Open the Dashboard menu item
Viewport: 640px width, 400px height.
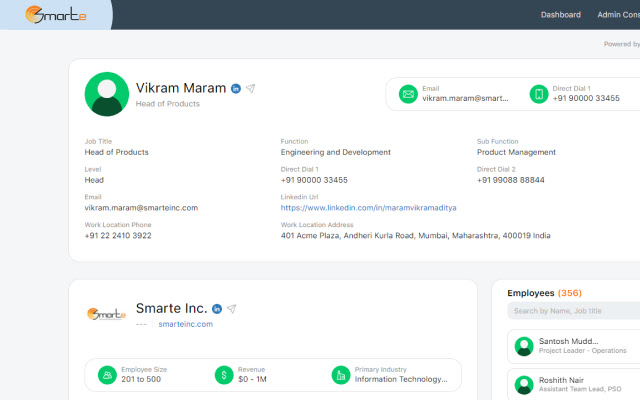pos(560,15)
